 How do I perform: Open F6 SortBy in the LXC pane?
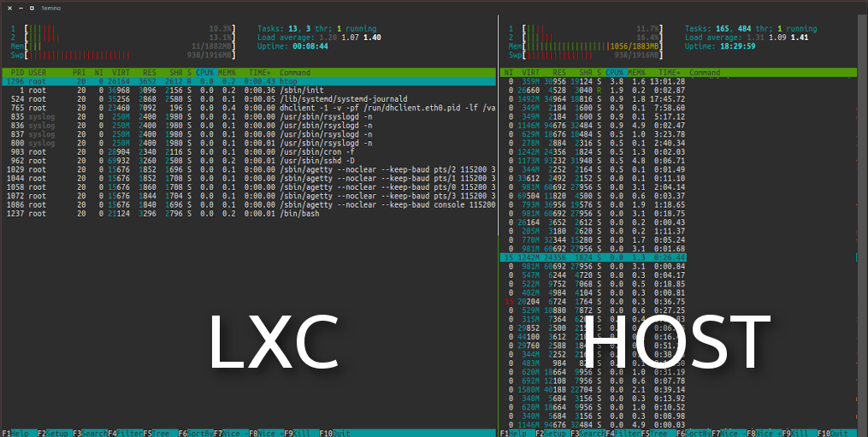click(196, 433)
